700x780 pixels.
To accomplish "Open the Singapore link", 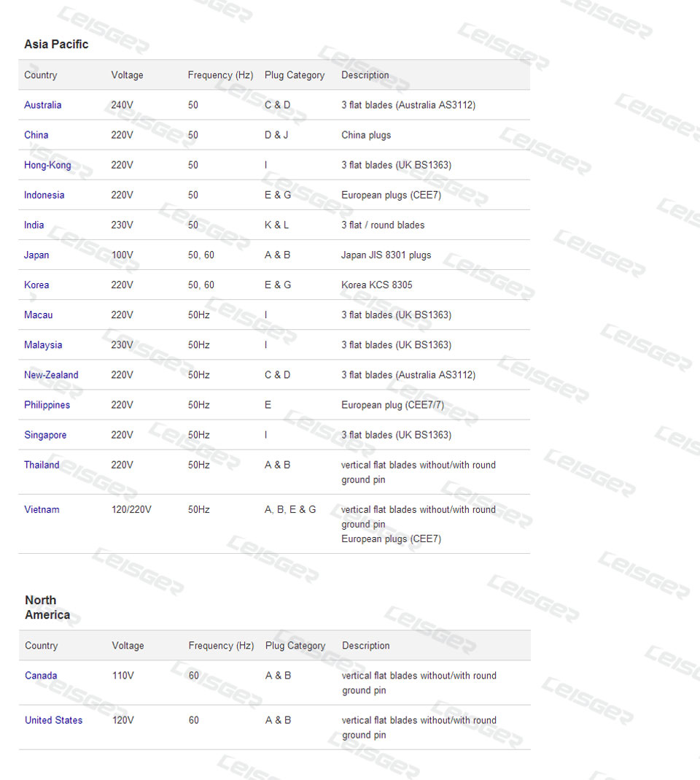I will click(x=45, y=435).
